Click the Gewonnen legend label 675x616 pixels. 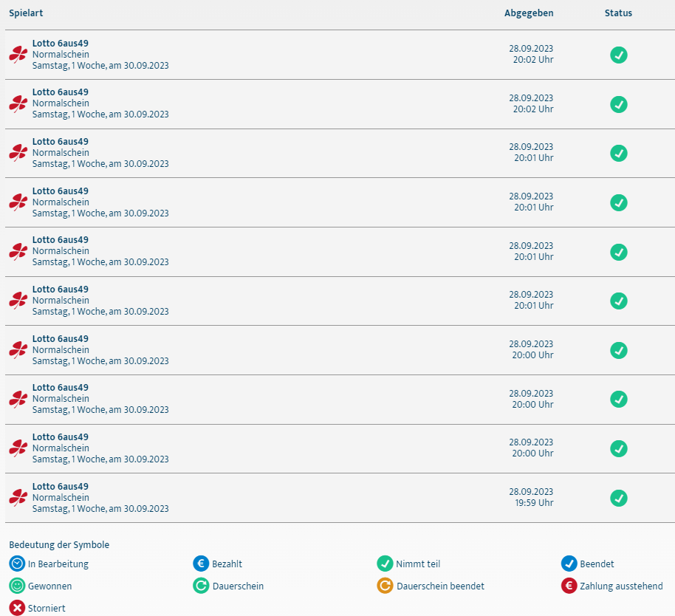[x=50, y=586]
